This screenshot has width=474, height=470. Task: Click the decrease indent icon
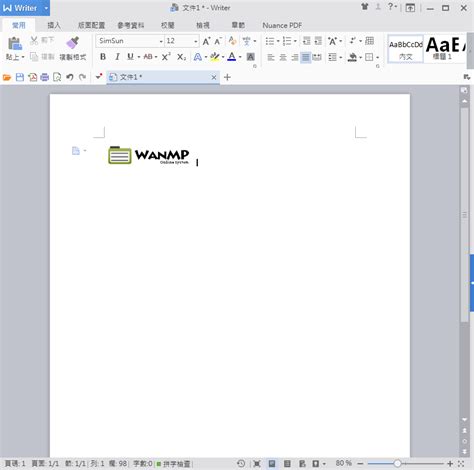[x=306, y=41]
